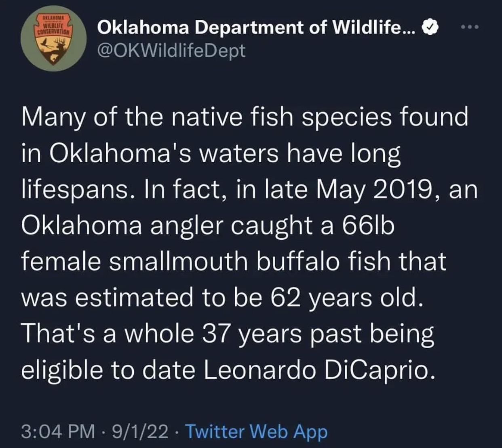
Task: Click the 3:04 PM timestamp
Action: pyautogui.click(x=58, y=431)
